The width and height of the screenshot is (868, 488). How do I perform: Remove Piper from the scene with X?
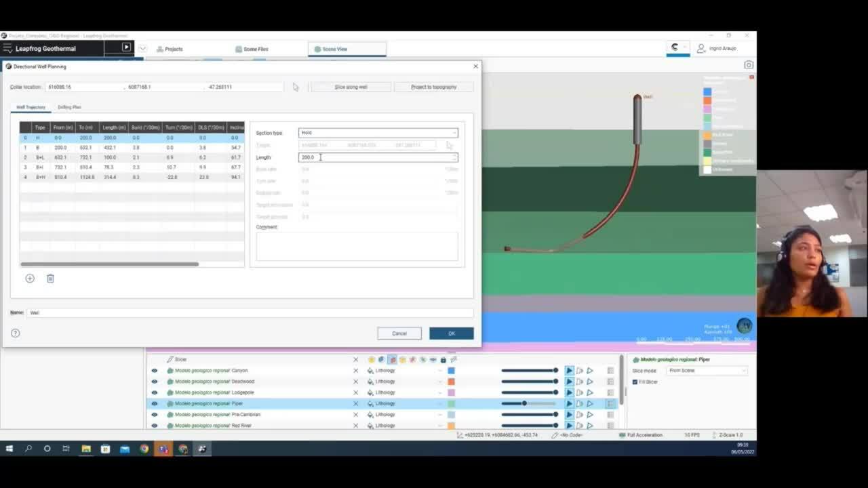355,403
